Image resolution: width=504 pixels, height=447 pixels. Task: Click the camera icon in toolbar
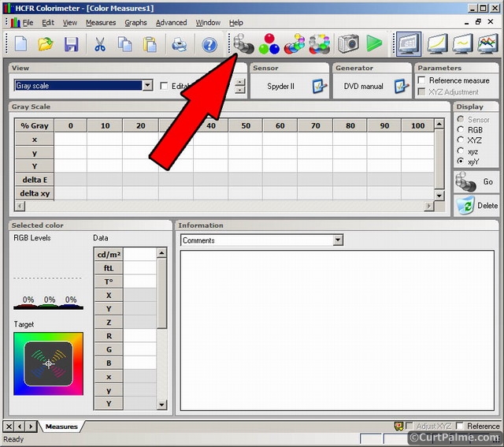(347, 43)
